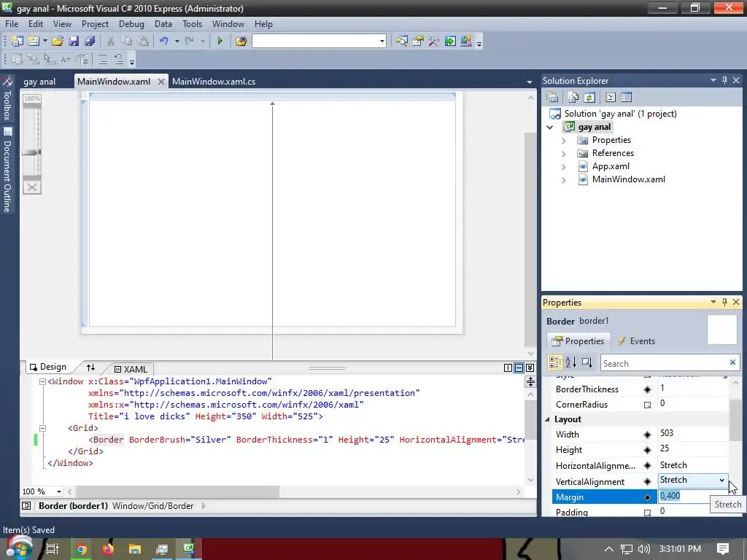
Task: Expand the MainWindow.xaml tree node
Action: tap(564, 180)
